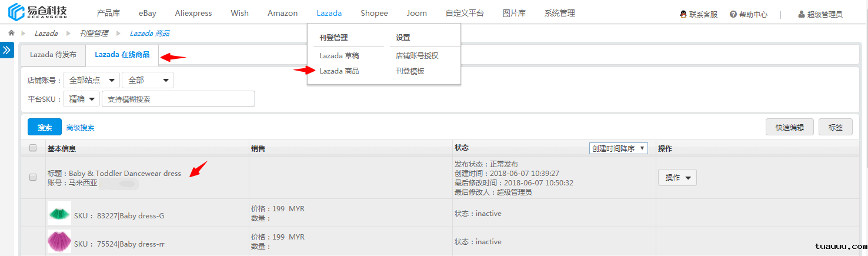868x256 pixels.
Task: Open the 超级管理员 user account menu
Action: [820, 14]
